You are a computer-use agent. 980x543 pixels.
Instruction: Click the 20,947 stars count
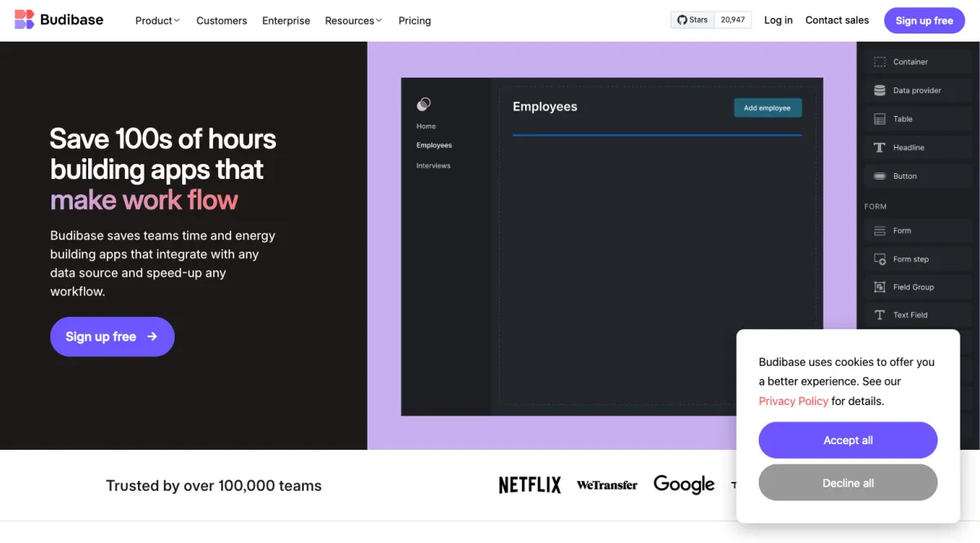click(733, 20)
